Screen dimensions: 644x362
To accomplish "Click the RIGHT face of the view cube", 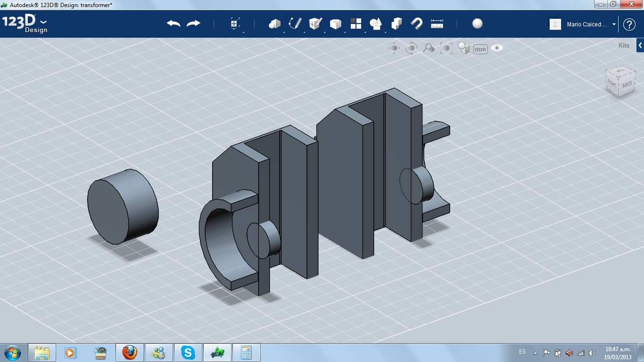I will click(612, 83).
